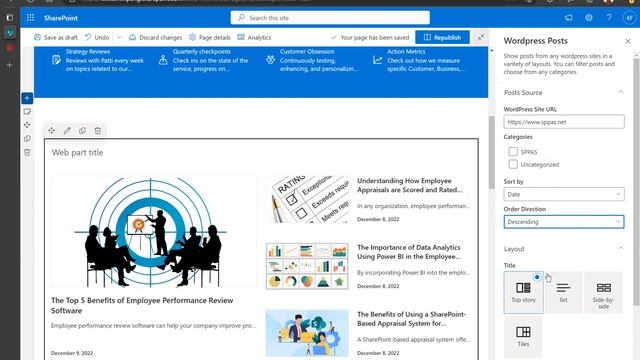Click the Quarterly checkpoints person icon
Image resolution: width=640 pixels, height=360 pixels.
pos(163,60)
